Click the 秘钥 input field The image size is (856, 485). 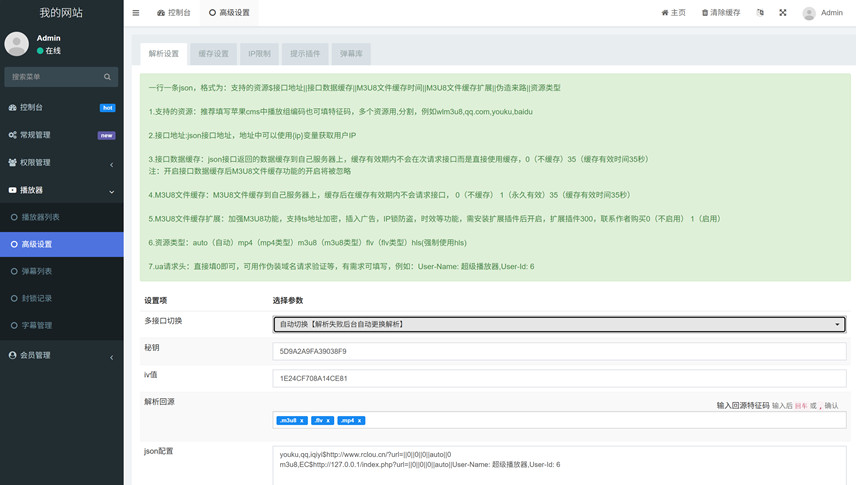559,352
